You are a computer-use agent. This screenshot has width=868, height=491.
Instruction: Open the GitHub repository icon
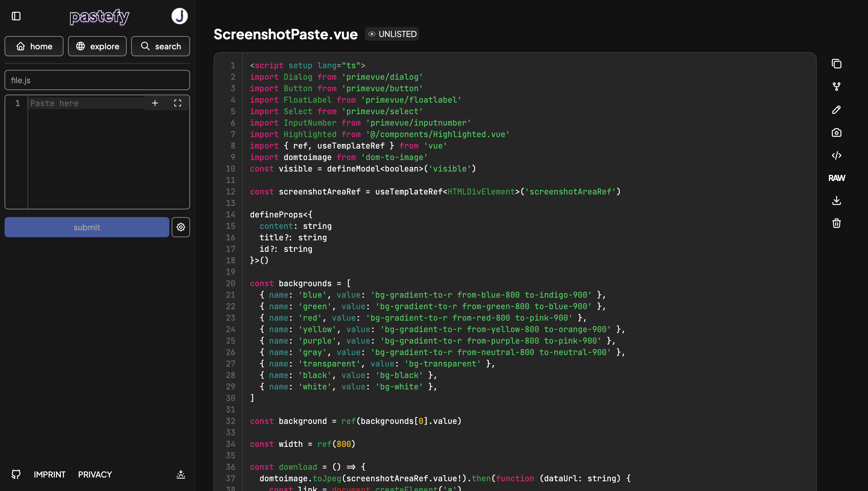coord(16,474)
